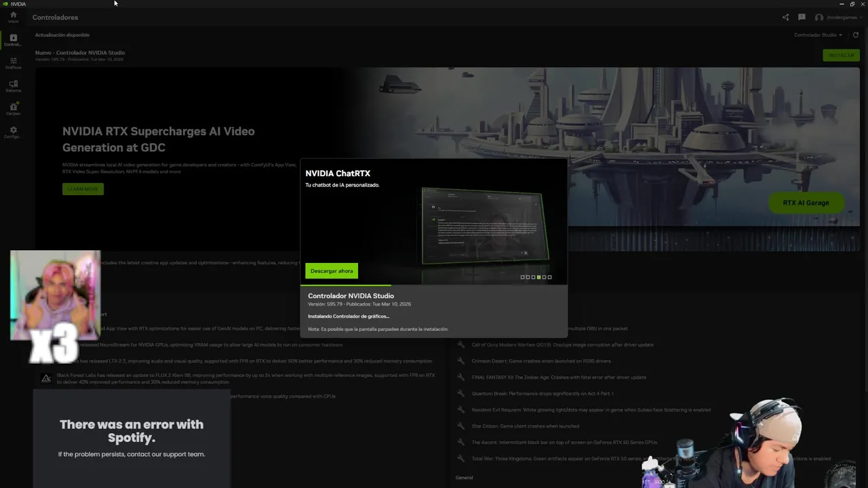
Task: Click the LEARN MORE button
Action: click(83, 189)
